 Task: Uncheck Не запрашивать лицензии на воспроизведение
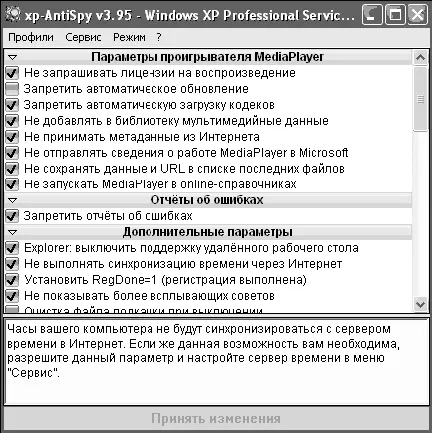(x=12, y=73)
